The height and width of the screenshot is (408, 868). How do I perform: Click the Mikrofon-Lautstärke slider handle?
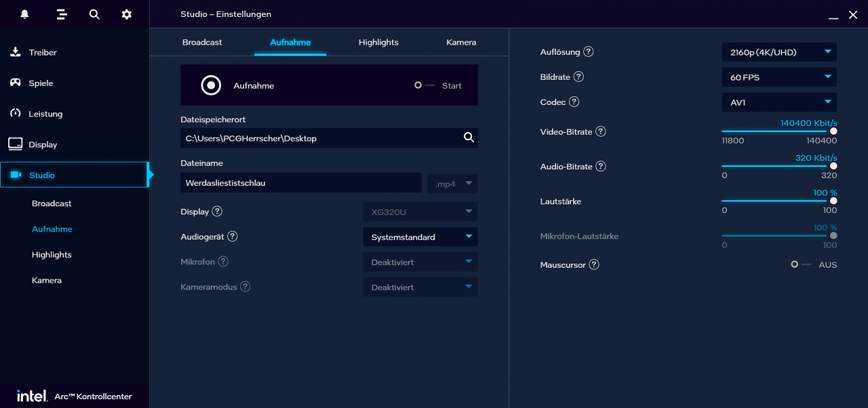click(x=833, y=236)
